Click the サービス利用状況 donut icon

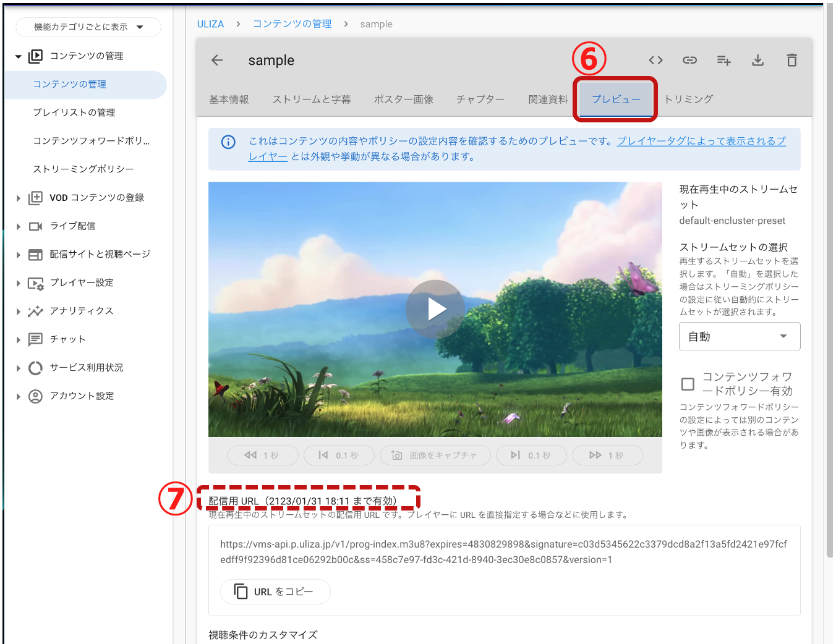tap(35, 368)
